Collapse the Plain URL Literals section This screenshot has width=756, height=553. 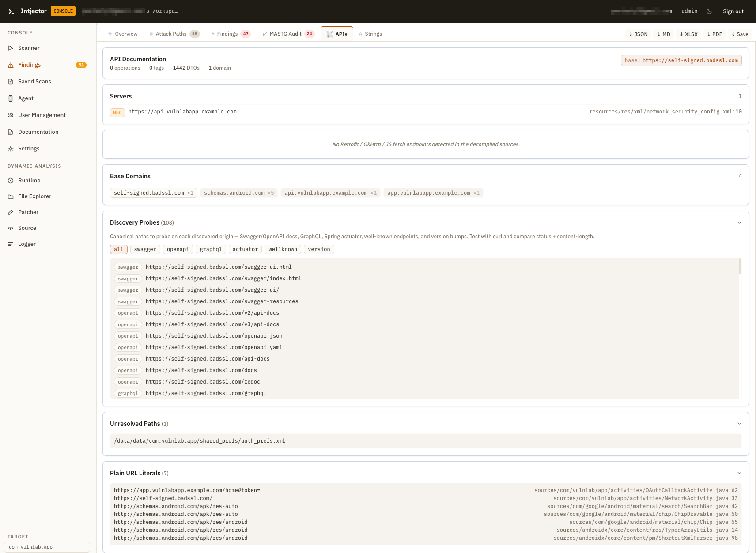point(739,473)
